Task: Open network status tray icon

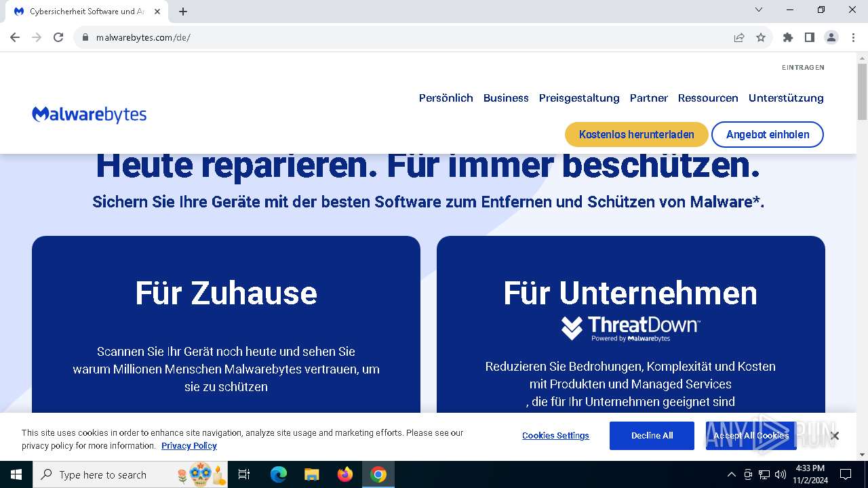Action: coord(764,474)
